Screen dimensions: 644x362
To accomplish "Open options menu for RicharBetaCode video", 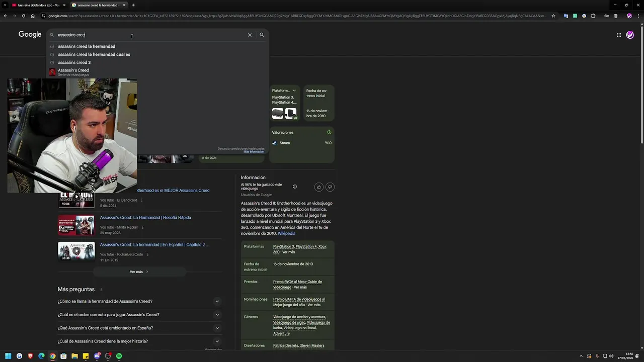I will tap(148, 254).
